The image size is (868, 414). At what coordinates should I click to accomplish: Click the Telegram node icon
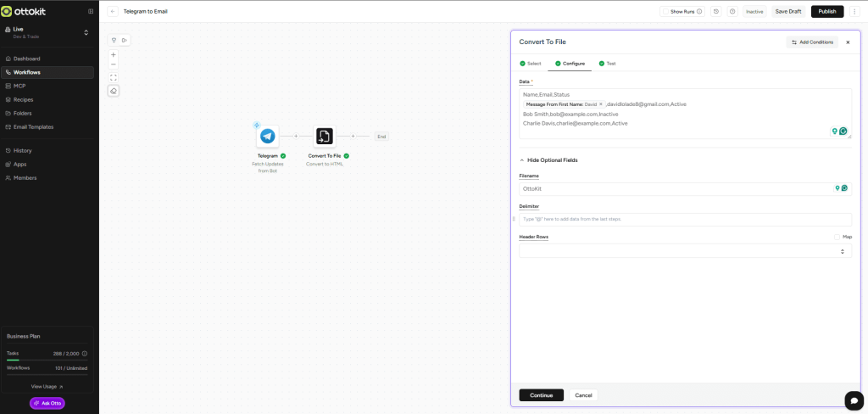(x=267, y=136)
